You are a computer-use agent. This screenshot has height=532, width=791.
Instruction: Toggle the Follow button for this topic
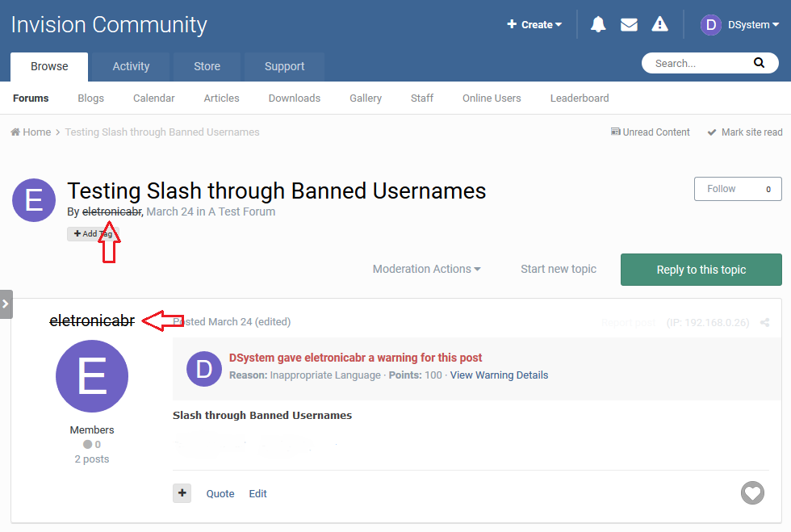click(x=737, y=189)
